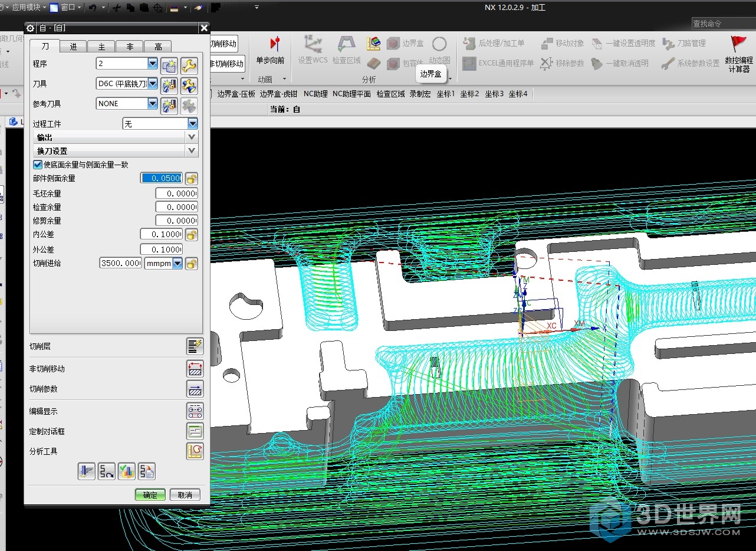Toggle the lock icon beside 部件侧面余量
Viewport: 756px width, 551px height.
tap(192, 178)
